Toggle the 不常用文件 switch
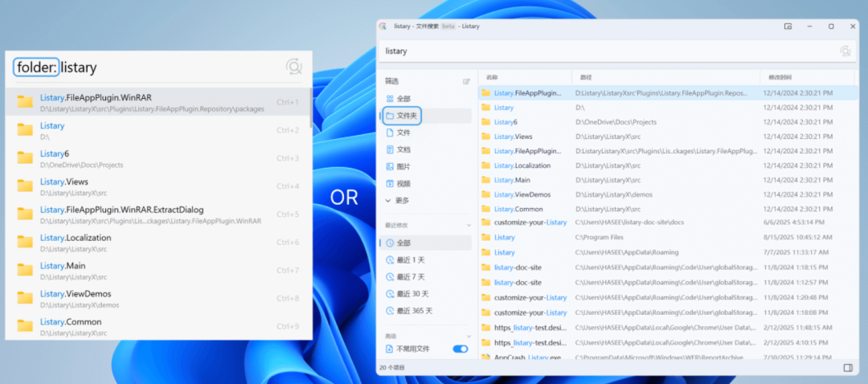 click(460, 349)
